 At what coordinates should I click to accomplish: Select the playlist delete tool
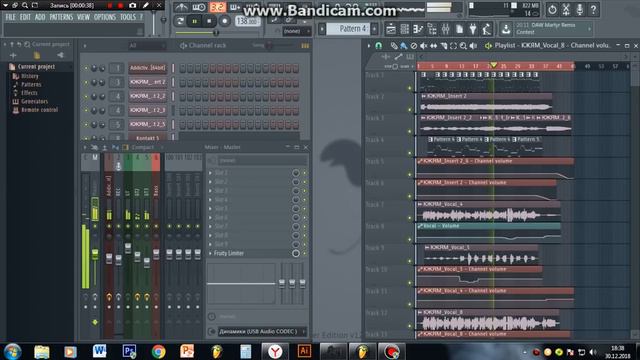click(414, 46)
